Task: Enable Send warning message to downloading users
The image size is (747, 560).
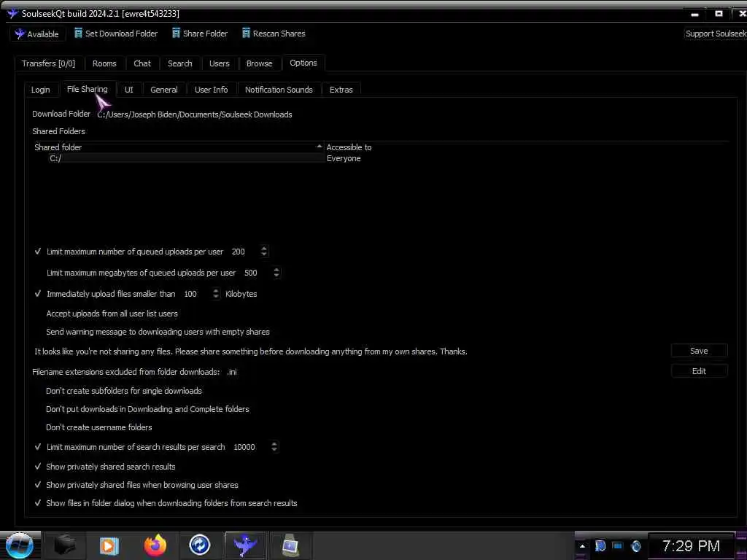Action: click(38, 332)
